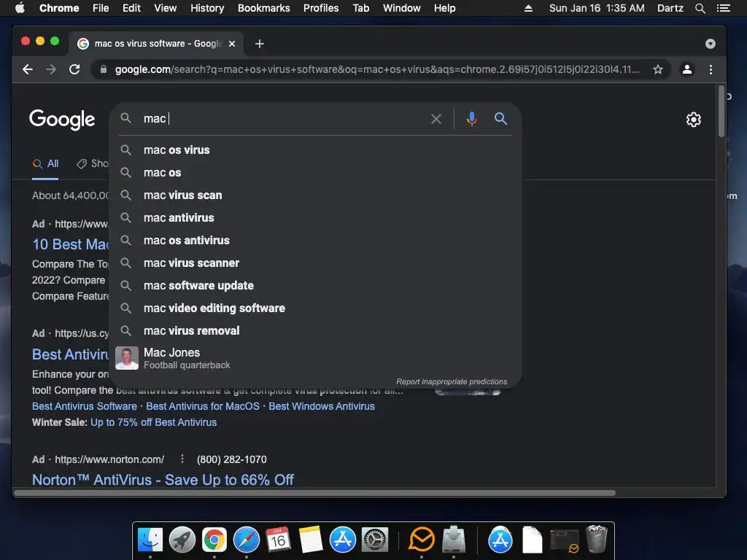Go back with the browser back arrow

click(28, 69)
